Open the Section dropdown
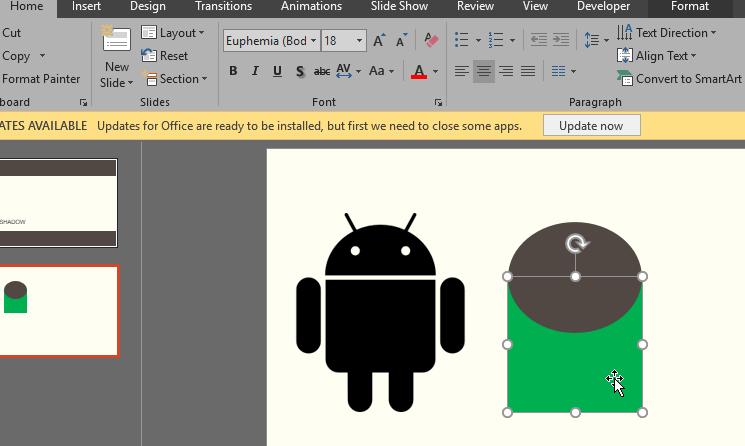The width and height of the screenshot is (745, 446). (174, 79)
